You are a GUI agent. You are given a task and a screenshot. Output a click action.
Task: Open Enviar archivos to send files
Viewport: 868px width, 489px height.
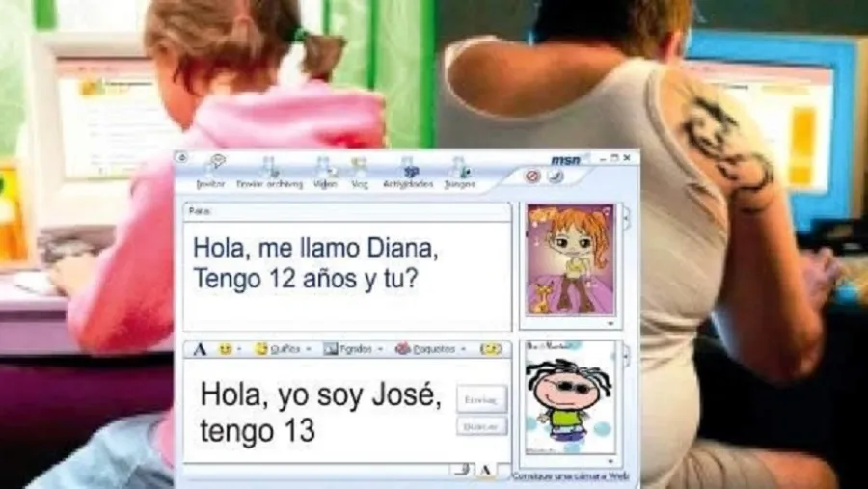coord(270,173)
